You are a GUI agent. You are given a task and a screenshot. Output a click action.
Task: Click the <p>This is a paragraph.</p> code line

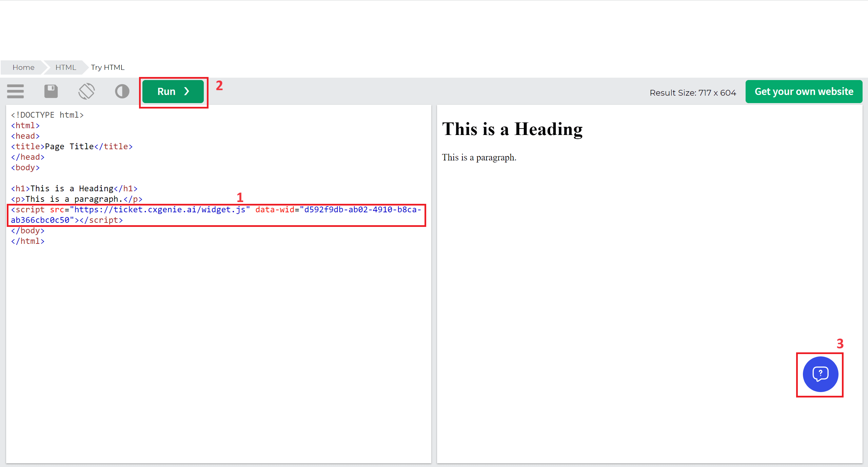pyautogui.click(x=77, y=199)
